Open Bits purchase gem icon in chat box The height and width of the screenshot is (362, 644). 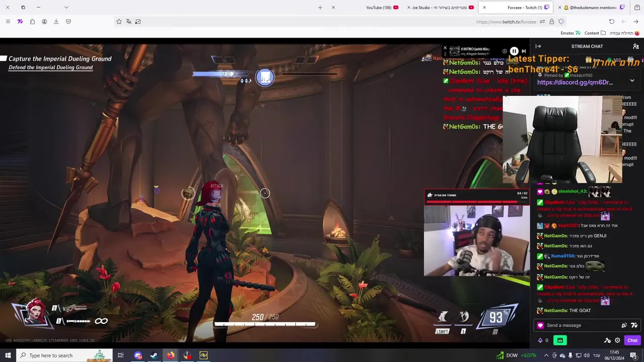pos(540,325)
